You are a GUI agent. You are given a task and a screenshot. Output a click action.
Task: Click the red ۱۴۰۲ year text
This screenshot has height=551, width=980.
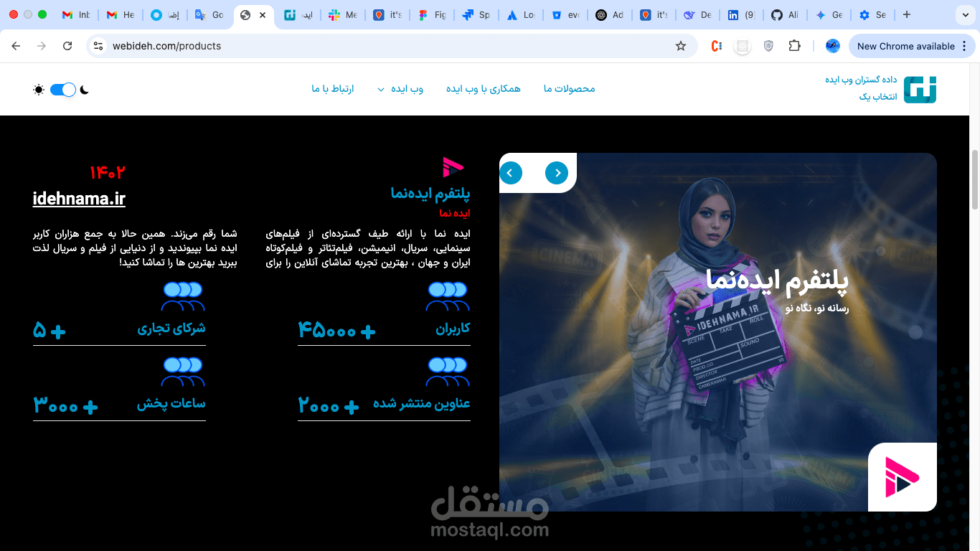(108, 173)
